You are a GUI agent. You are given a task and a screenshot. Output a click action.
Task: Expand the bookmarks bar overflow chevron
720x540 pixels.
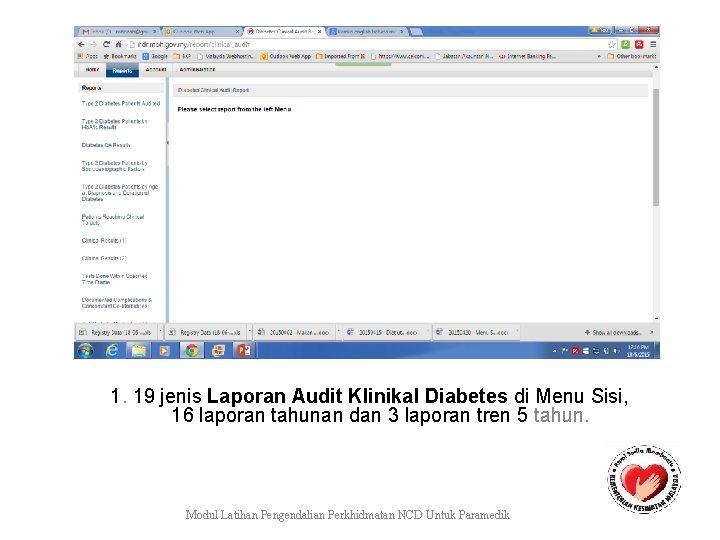tap(599, 56)
